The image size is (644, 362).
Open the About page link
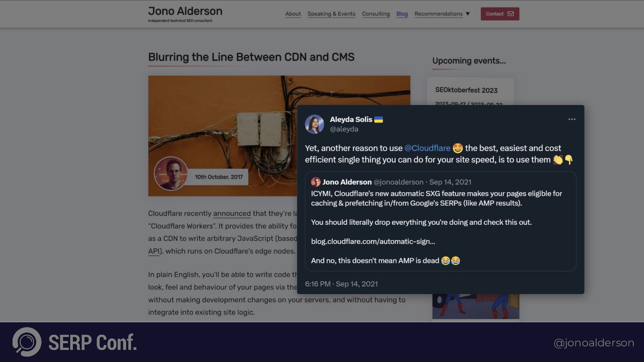coord(293,14)
